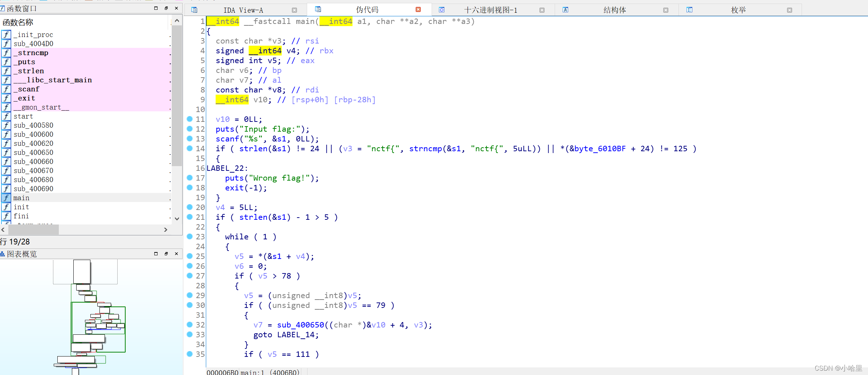The image size is (868, 375).
Task: Close the 枚举 tab
Action: click(790, 10)
